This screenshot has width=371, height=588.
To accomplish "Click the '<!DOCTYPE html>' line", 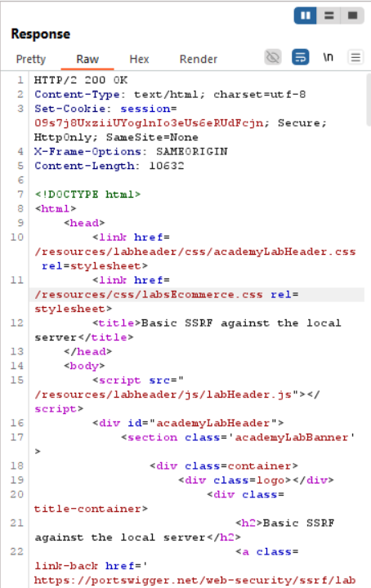I will pyautogui.click(x=87, y=194).
